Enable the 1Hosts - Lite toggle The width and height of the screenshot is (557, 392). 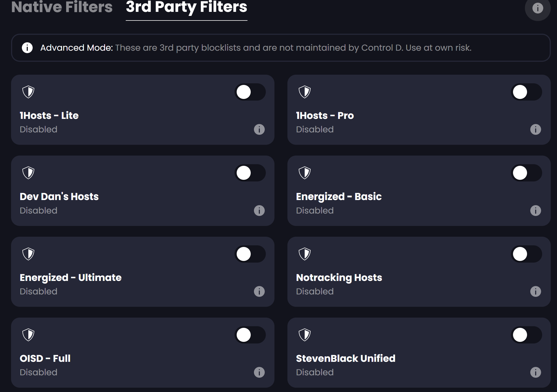(x=250, y=92)
